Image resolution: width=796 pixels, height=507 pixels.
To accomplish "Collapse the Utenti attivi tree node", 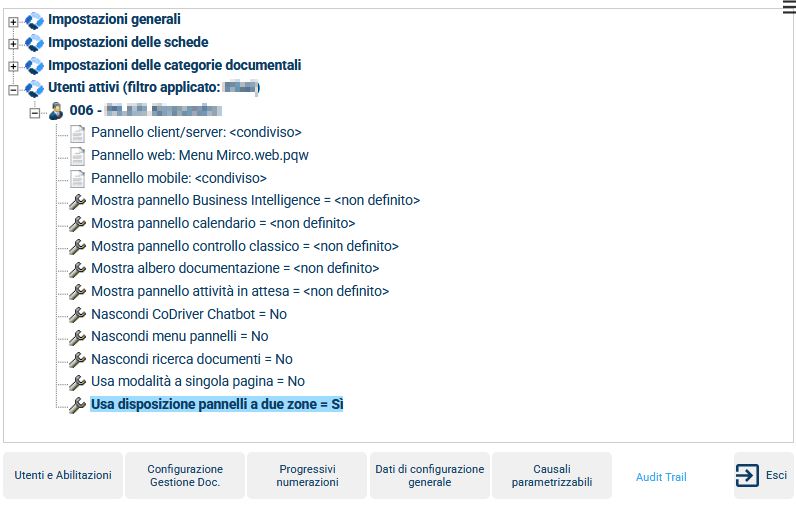I will coord(13,90).
